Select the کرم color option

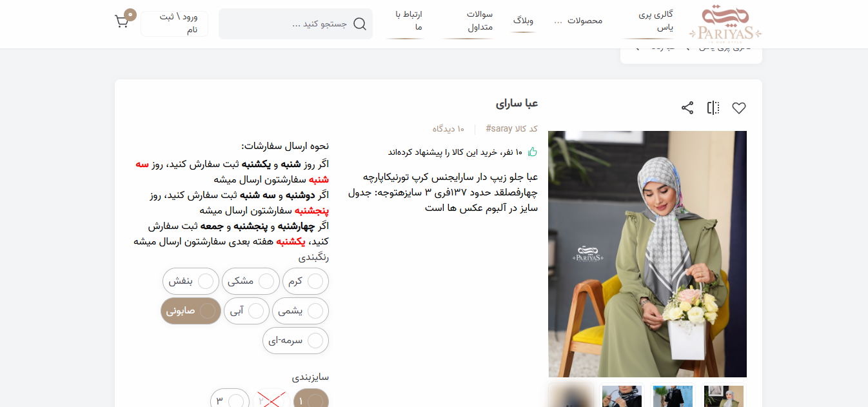305,281
